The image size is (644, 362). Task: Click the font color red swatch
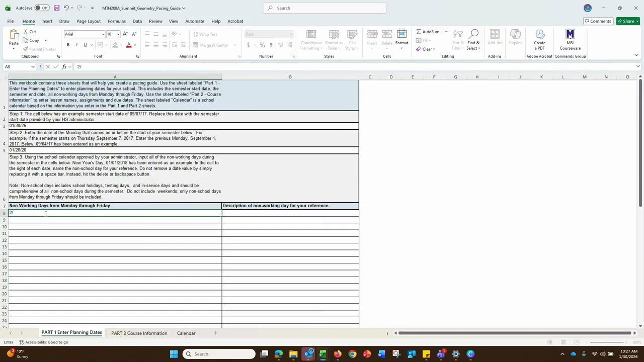pyautogui.click(x=129, y=45)
